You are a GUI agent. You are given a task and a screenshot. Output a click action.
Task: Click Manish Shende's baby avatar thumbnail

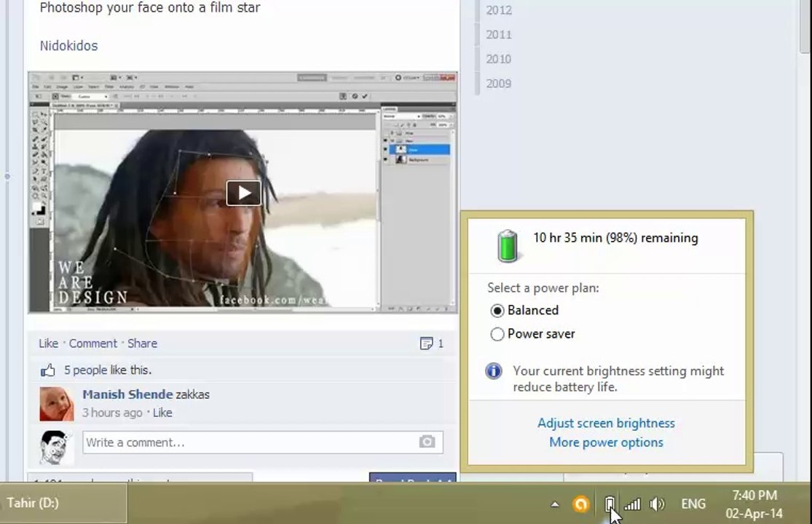tap(57, 403)
